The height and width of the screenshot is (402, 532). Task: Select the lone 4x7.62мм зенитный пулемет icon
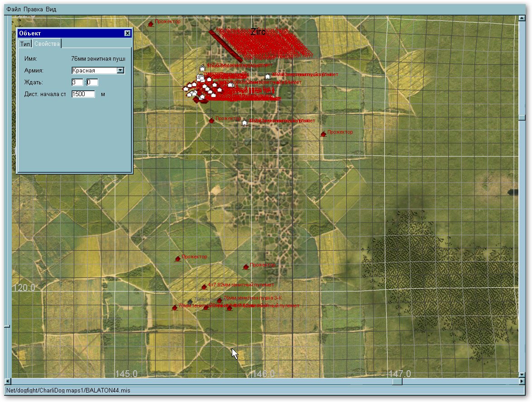point(204,287)
